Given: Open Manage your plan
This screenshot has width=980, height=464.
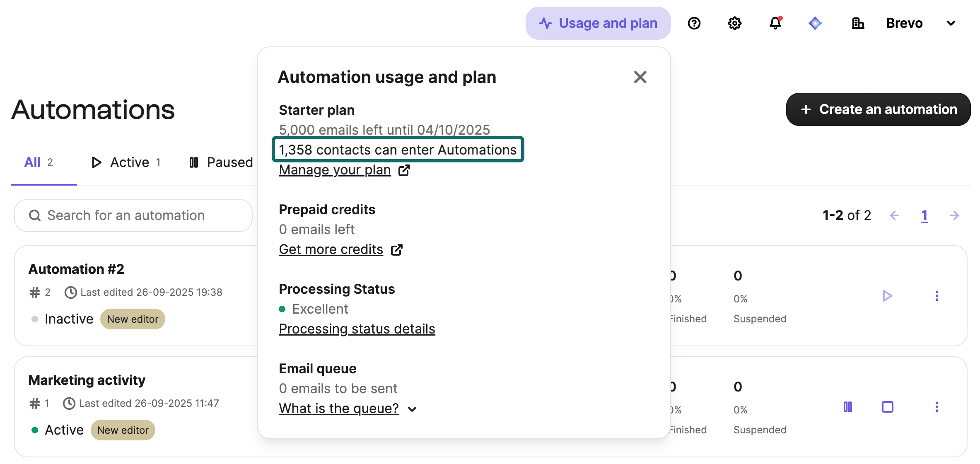Looking at the screenshot, I should click(335, 169).
